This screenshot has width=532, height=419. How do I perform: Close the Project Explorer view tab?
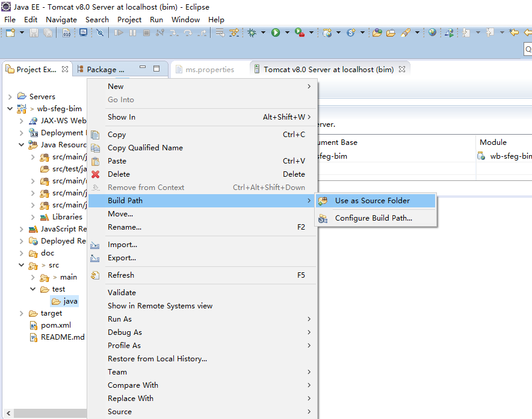(65, 69)
